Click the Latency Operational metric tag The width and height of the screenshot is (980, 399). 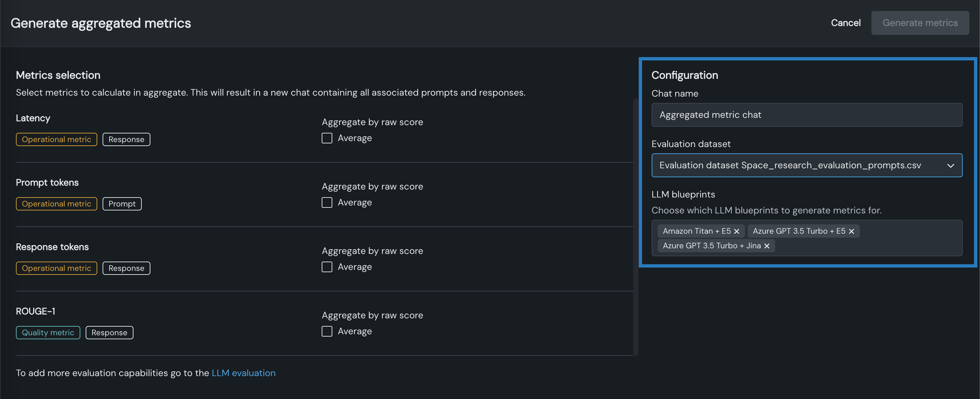point(56,139)
